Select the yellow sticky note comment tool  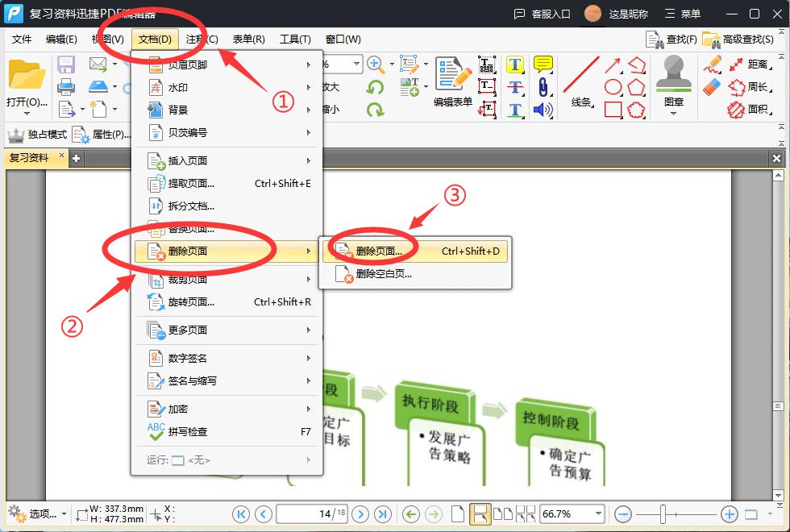(x=543, y=64)
